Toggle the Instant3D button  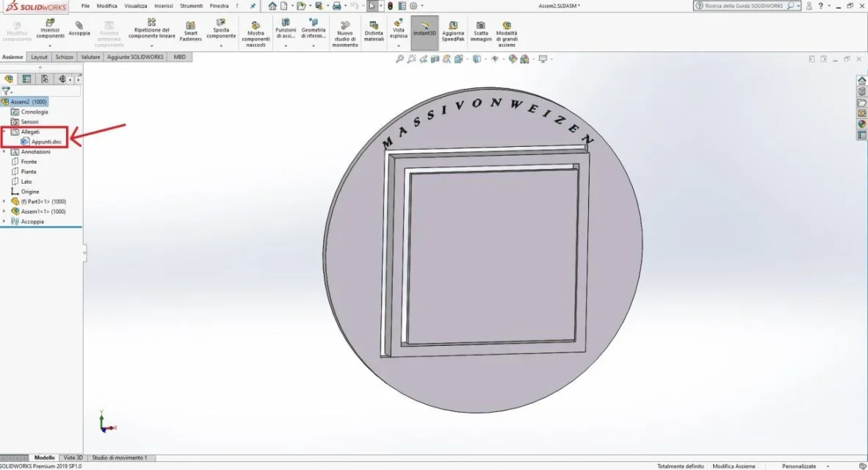pos(424,32)
